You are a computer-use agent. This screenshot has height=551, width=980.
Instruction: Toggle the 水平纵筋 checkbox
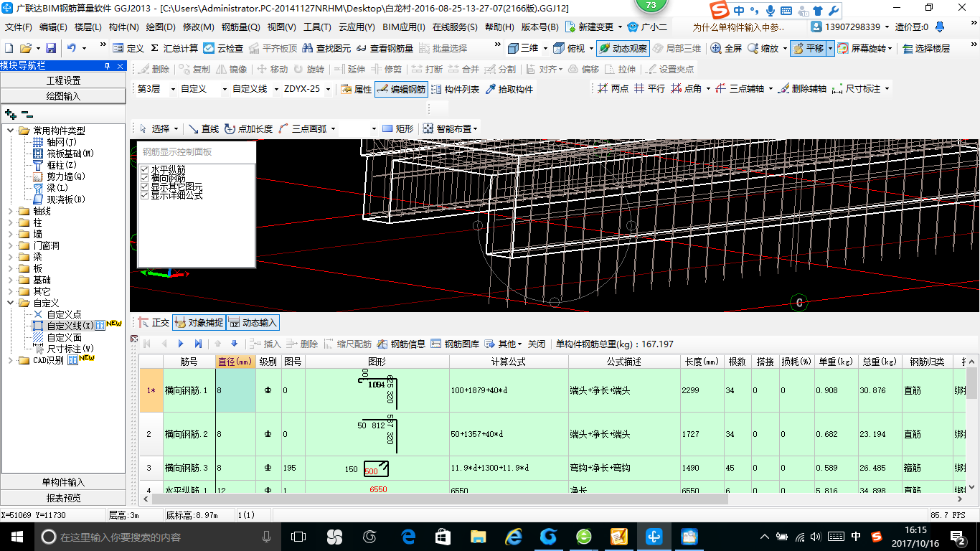144,169
